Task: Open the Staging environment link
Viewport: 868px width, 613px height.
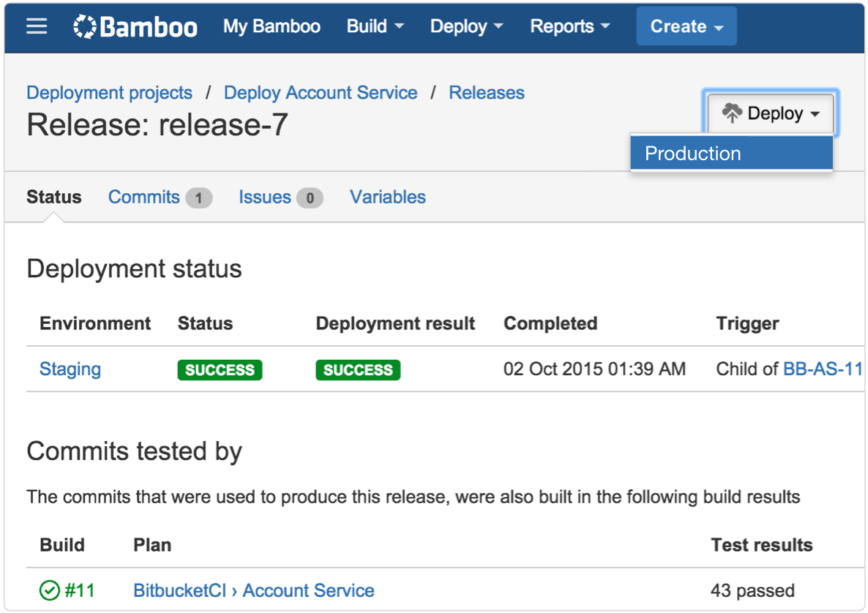Action: click(70, 369)
